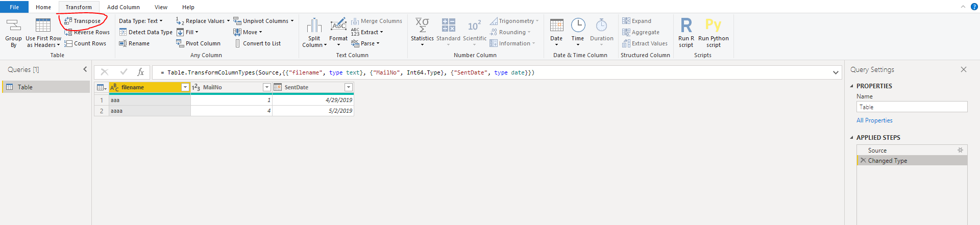Click the Aggregate structured column button
Image resolution: width=980 pixels, height=225 pixels.
click(x=641, y=32)
